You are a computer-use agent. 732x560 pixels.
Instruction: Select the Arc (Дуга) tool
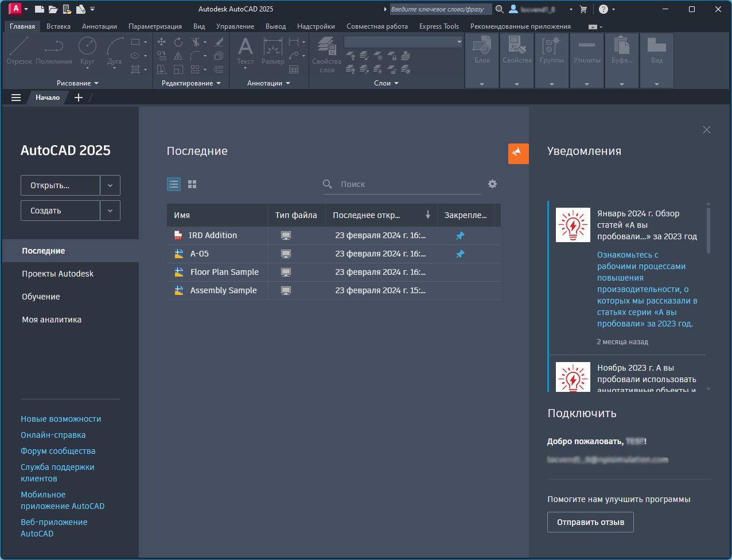tap(115, 51)
